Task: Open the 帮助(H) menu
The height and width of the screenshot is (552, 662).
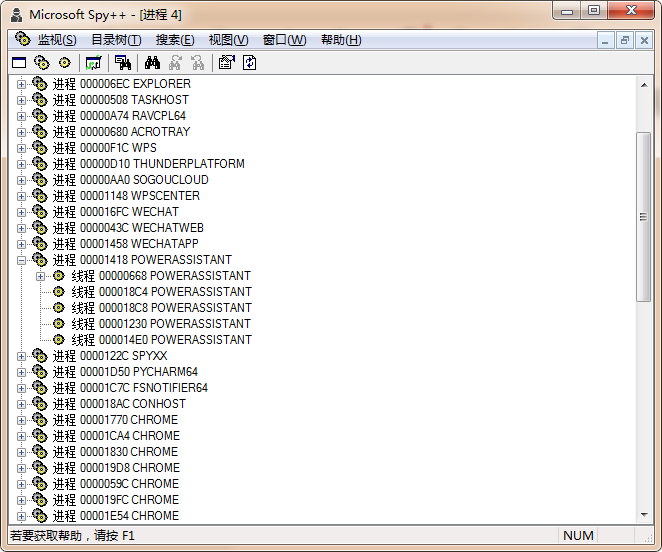Action: tap(341, 40)
